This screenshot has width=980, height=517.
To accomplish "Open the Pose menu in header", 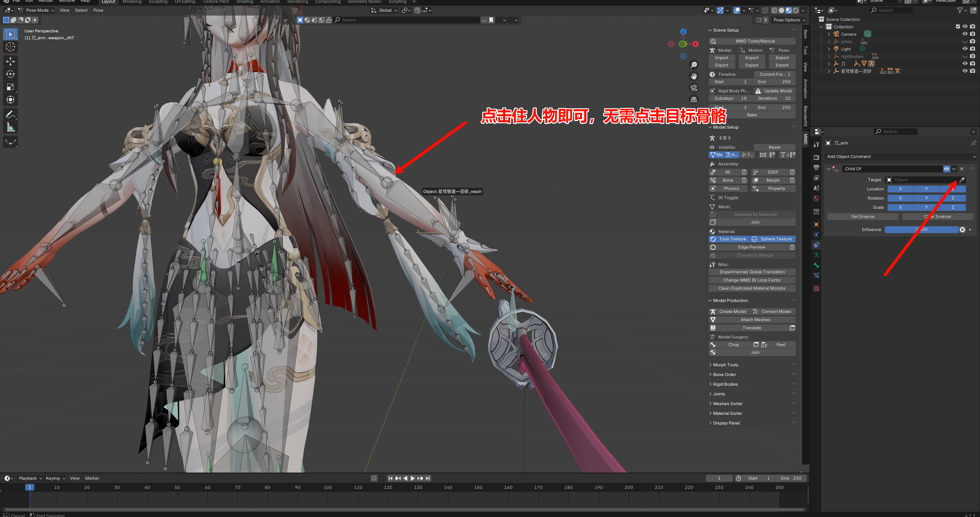I will click(x=98, y=10).
